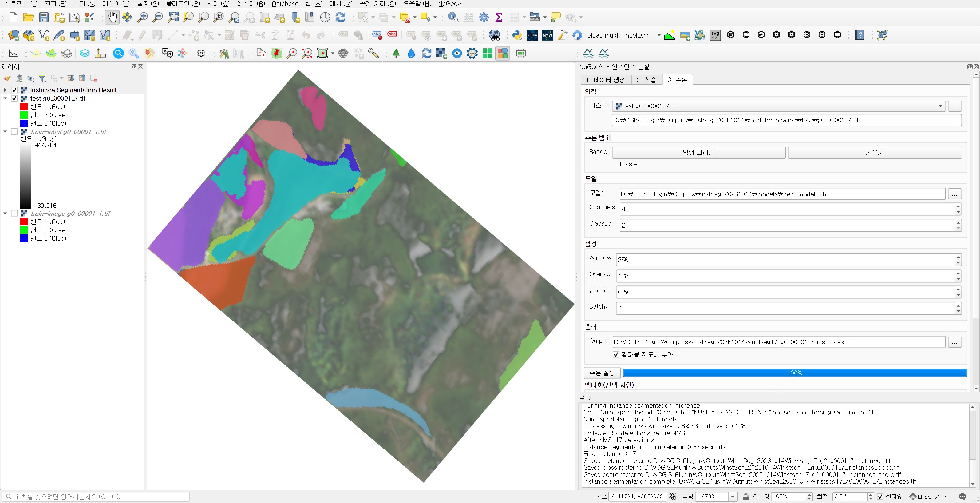Toggle the 렌더링 checkbox in status bar
980x503 pixels.
pos(879,496)
